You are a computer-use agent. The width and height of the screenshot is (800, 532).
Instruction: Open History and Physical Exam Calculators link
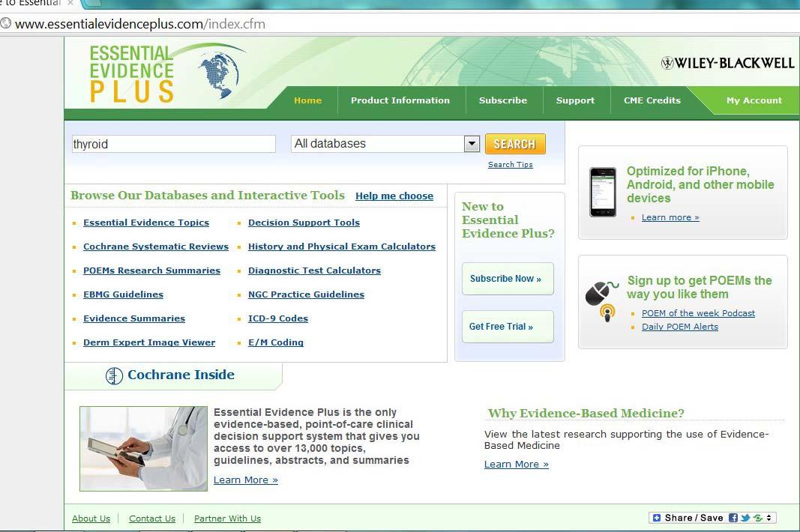[x=342, y=247]
